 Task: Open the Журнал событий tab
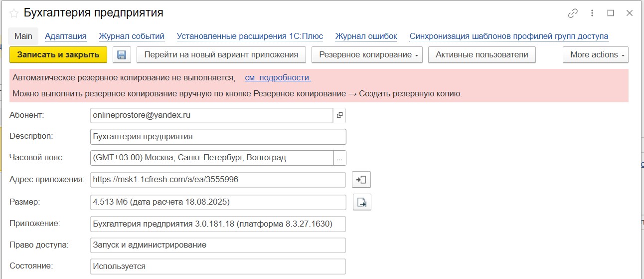[x=132, y=36]
